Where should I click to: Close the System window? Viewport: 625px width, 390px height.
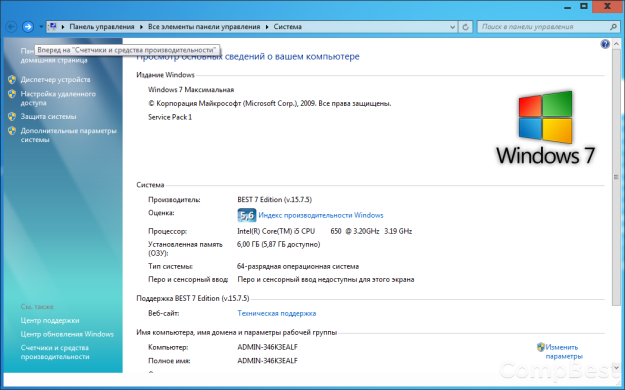608,6
